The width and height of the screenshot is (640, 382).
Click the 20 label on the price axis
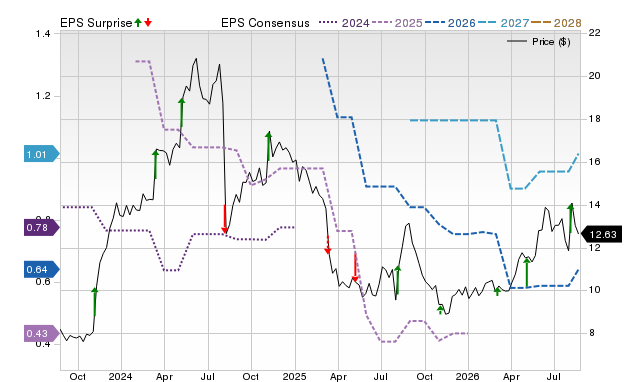tap(595, 76)
